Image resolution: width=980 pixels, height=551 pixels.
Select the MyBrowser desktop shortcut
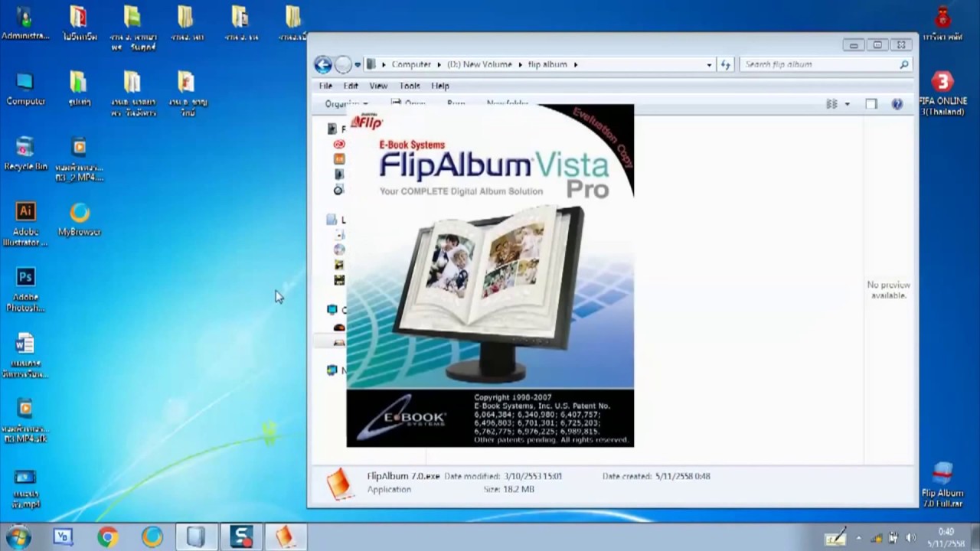[x=80, y=219]
